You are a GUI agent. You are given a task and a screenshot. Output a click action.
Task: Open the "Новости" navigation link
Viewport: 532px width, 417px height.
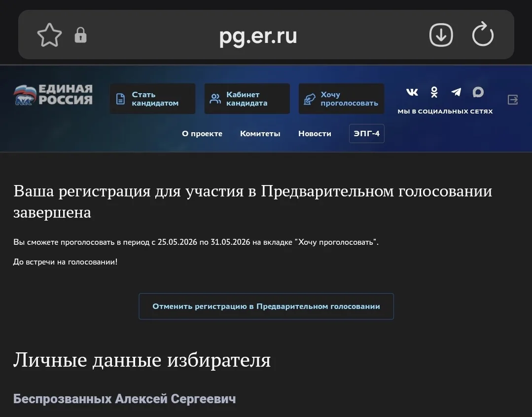[315, 134]
